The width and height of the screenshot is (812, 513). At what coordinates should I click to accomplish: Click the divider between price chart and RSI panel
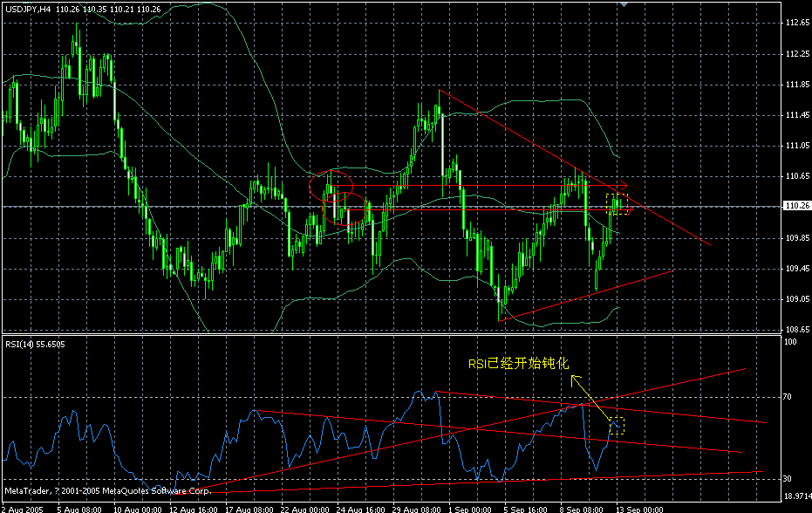[406, 333]
